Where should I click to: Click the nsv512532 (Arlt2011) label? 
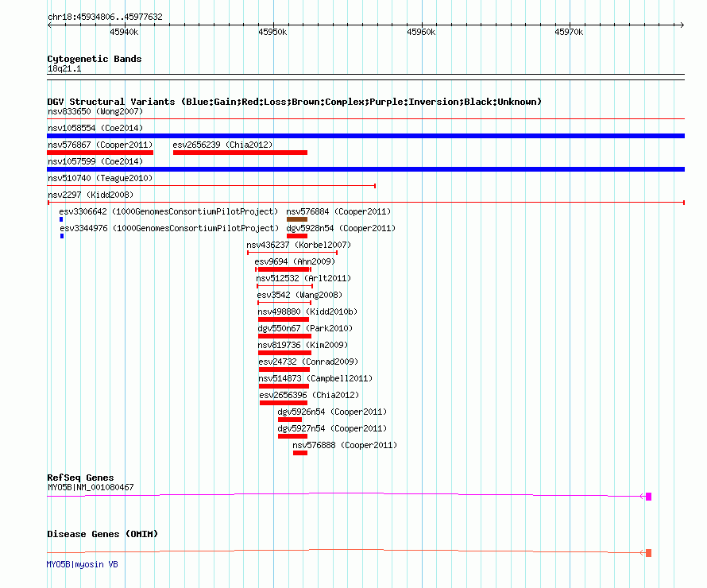303,278
